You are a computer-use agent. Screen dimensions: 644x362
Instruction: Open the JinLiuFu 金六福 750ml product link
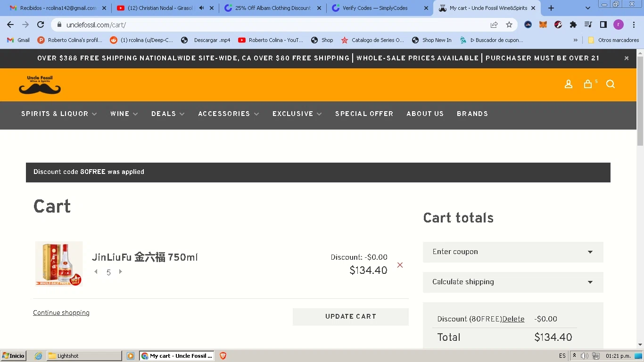tap(145, 257)
